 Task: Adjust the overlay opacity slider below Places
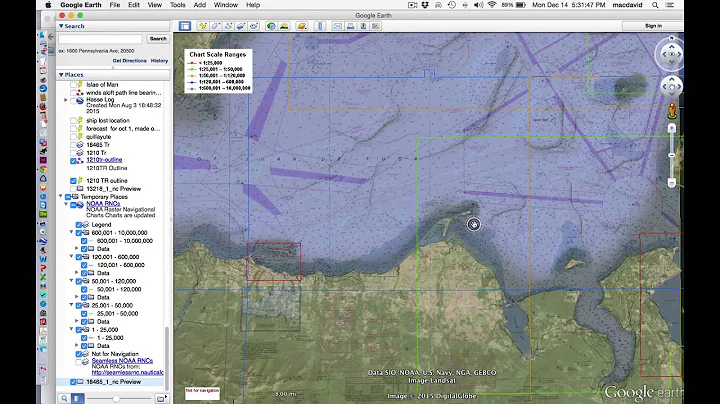[117, 398]
